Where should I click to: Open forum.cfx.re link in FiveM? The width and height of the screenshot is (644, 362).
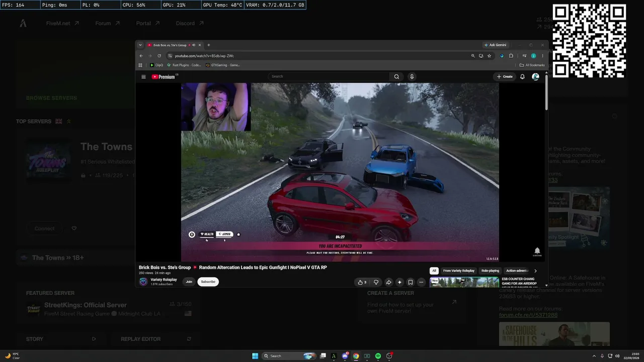(528, 315)
